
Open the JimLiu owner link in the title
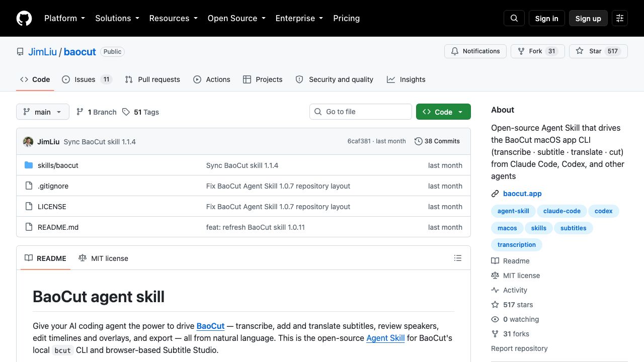pos(42,52)
